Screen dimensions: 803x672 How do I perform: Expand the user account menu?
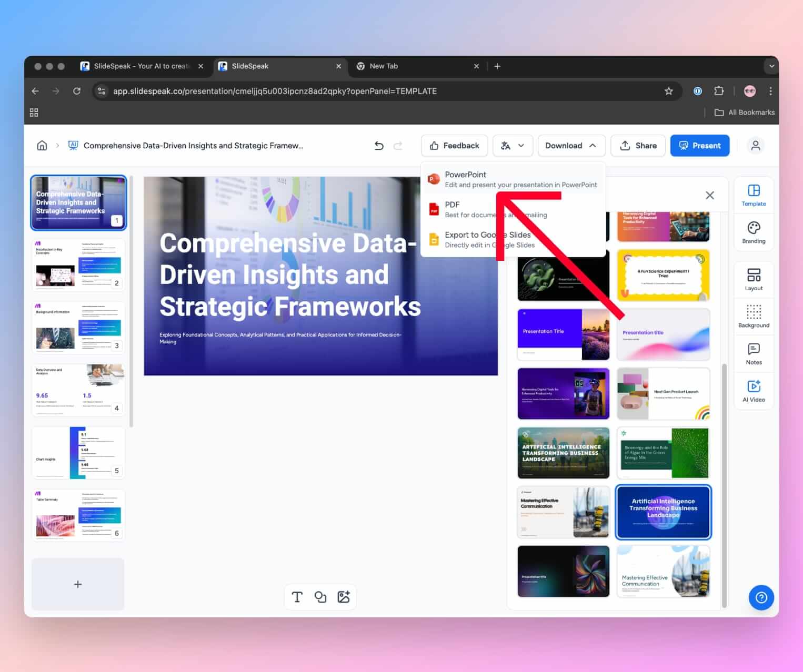pyautogui.click(x=756, y=146)
